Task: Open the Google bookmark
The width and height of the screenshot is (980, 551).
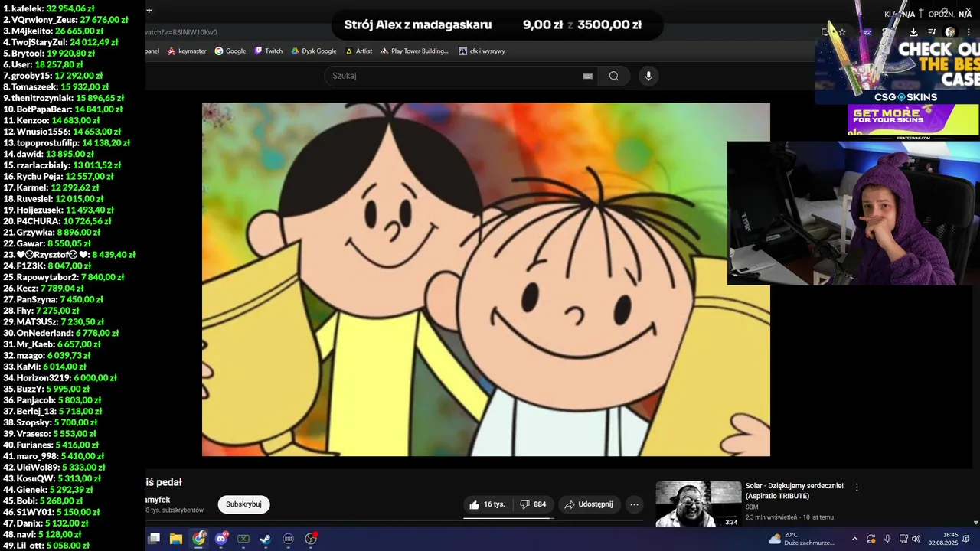Action: point(230,51)
